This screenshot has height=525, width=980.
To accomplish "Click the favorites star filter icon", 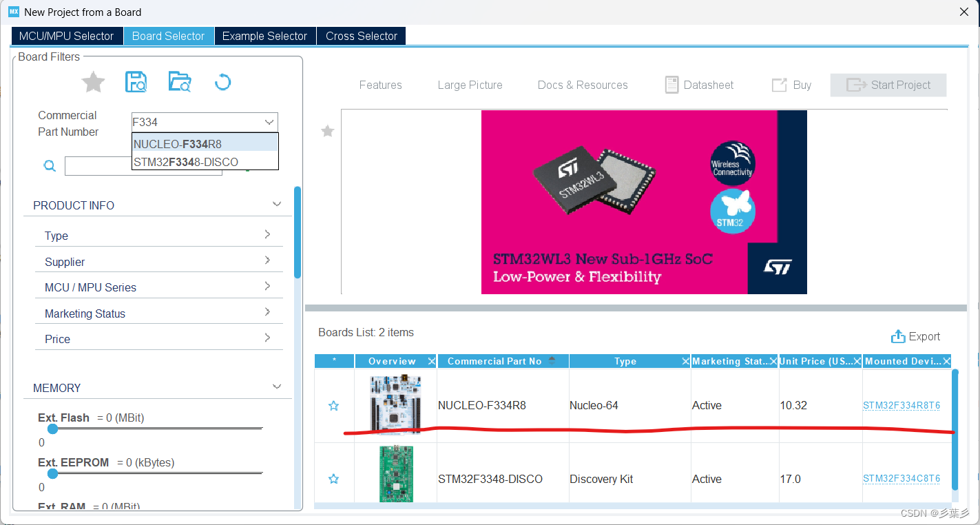I will (x=93, y=82).
